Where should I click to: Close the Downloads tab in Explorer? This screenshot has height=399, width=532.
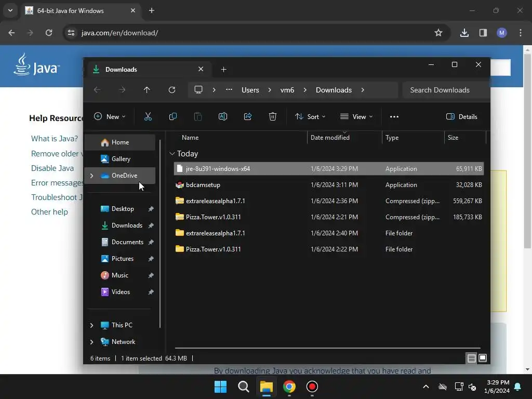(201, 69)
